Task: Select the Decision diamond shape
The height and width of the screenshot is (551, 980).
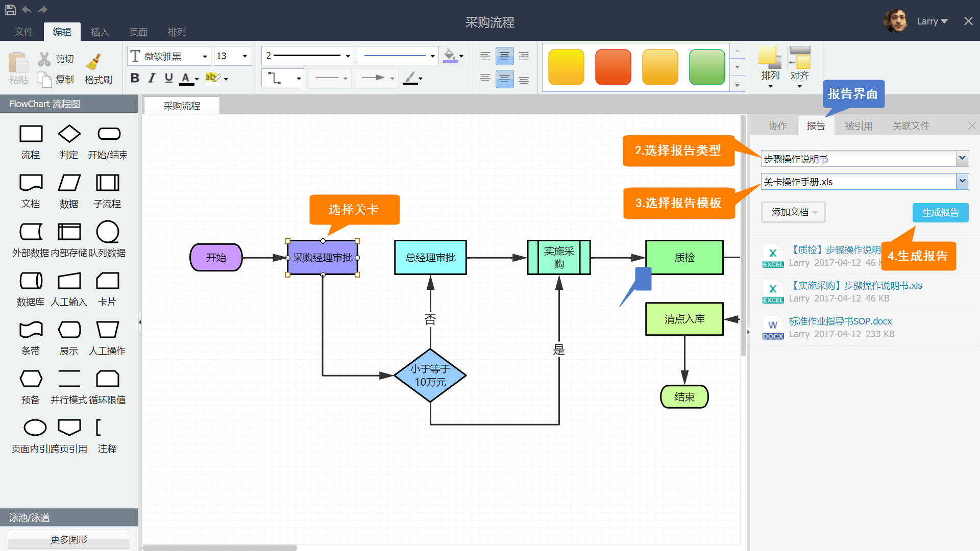Action: click(69, 134)
